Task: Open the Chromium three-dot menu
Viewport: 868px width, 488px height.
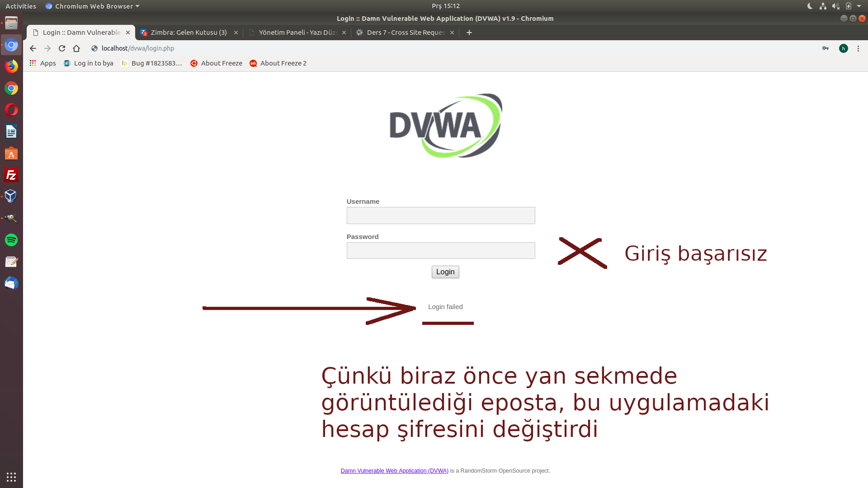Action: click(x=858, y=48)
